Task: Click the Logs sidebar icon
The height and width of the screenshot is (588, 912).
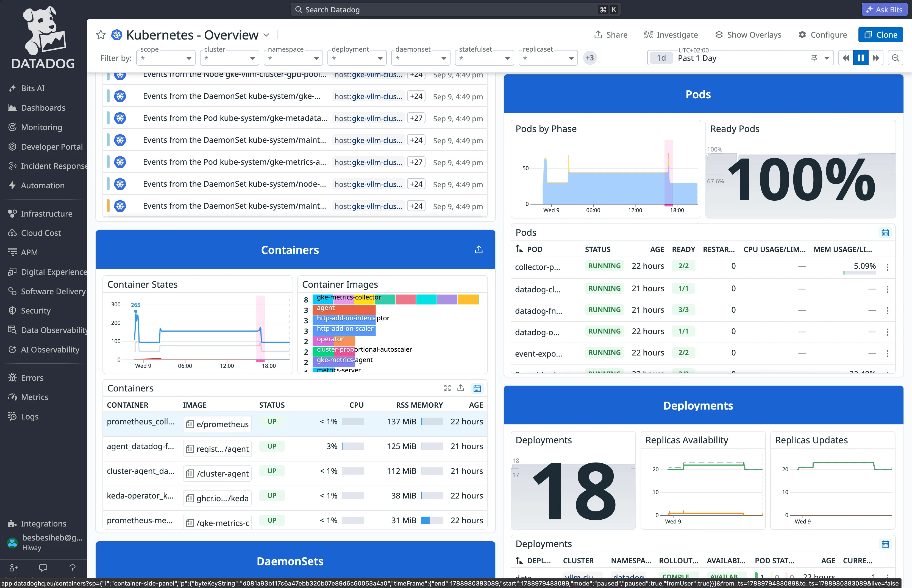Action: 12,416
